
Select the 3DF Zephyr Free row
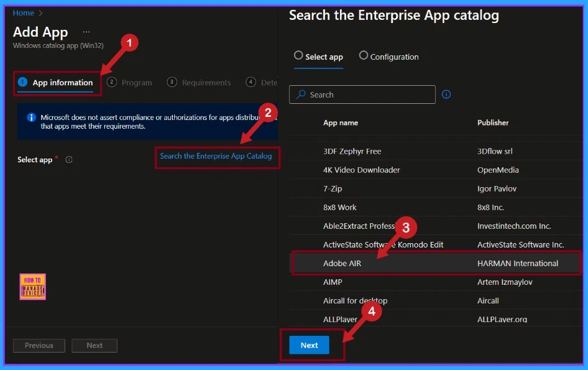pos(435,151)
